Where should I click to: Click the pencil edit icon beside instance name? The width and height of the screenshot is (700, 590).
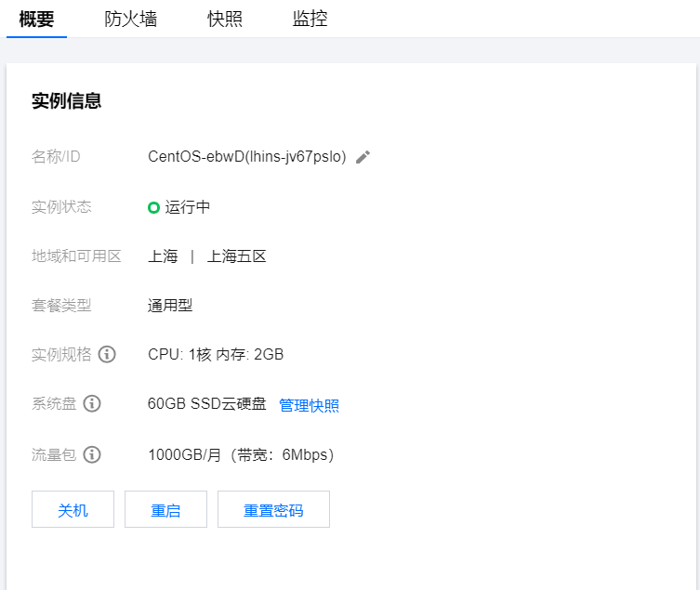(x=363, y=157)
